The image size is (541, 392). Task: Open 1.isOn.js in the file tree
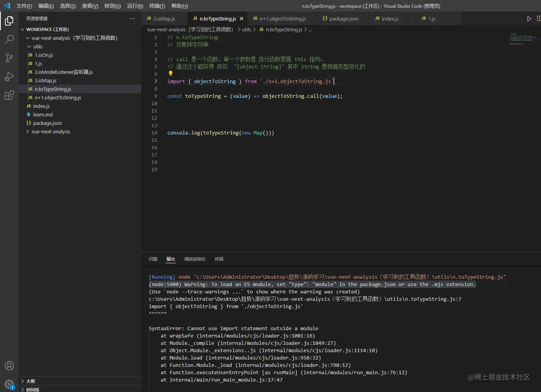click(x=80, y=55)
